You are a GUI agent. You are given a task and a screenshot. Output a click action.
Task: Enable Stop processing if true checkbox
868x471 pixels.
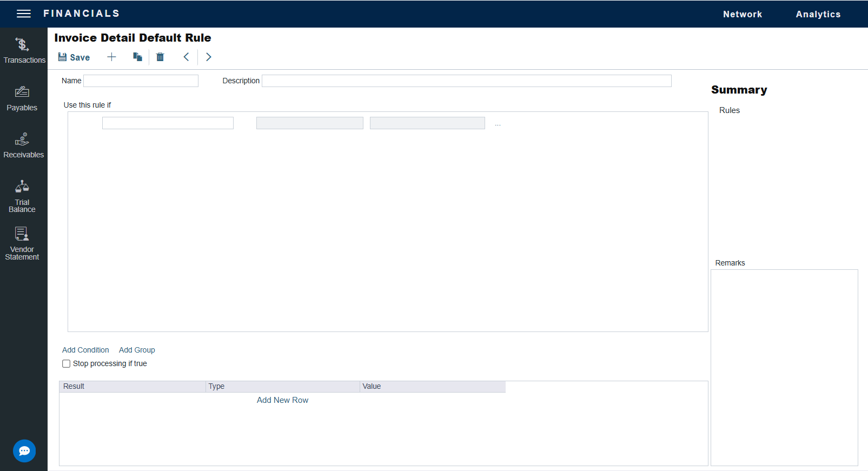click(66, 364)
